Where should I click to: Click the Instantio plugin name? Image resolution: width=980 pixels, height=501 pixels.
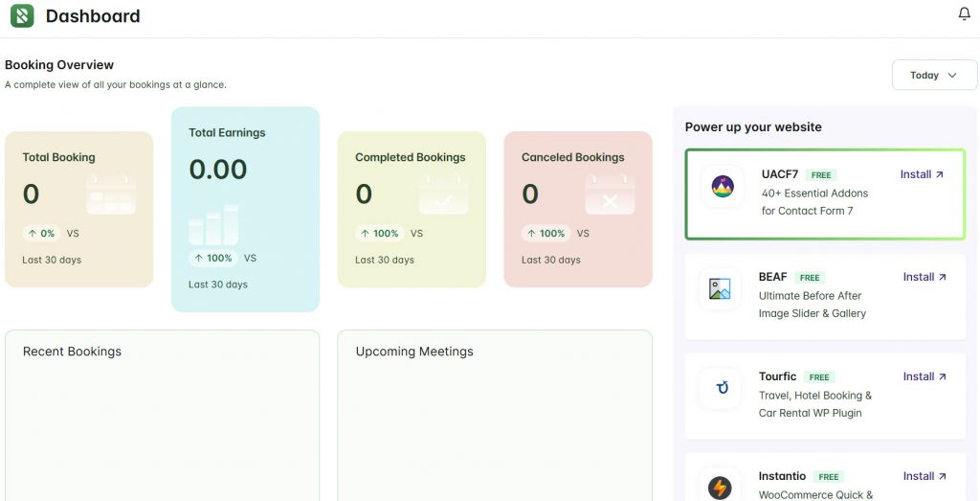(783, 476)
